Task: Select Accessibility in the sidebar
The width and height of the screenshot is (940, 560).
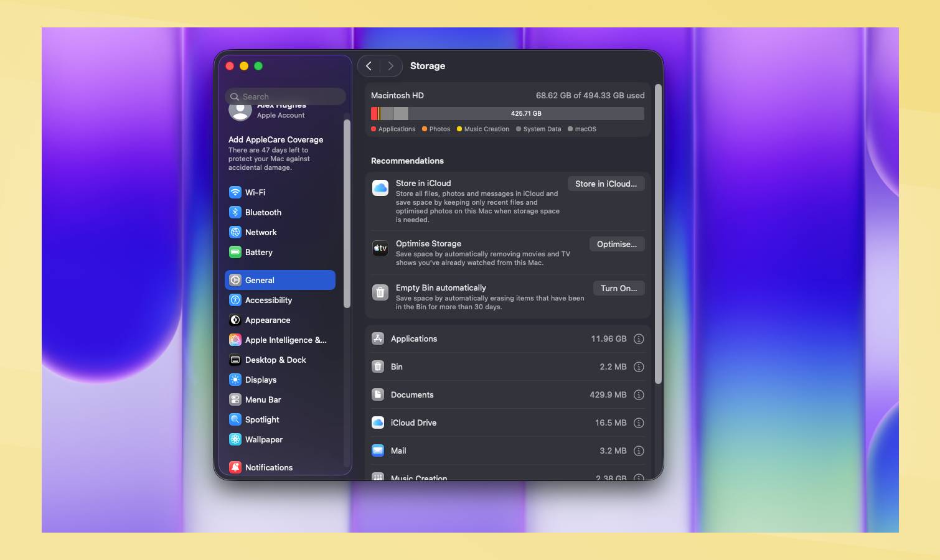Action: pyautogui.click(x=280, y=300)
